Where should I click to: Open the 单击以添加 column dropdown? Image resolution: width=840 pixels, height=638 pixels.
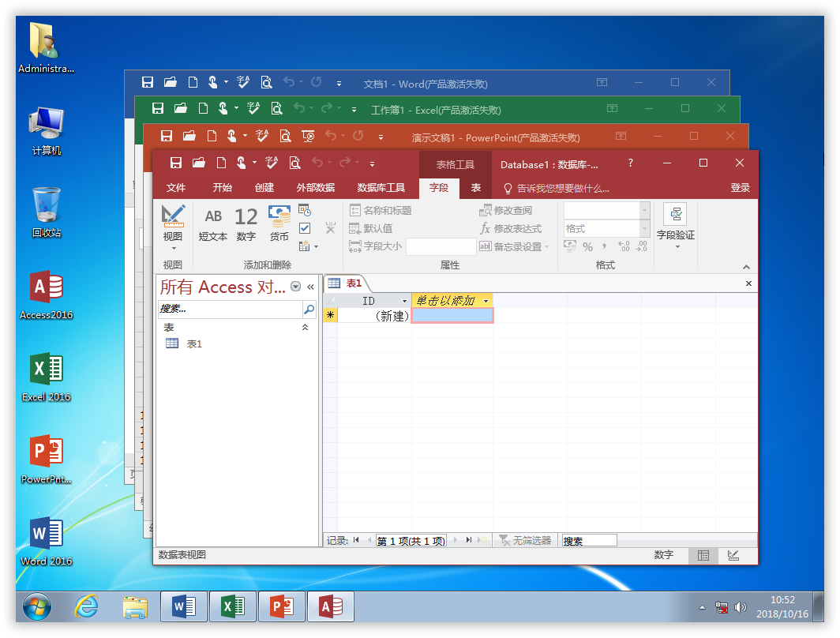pos(486,301)
